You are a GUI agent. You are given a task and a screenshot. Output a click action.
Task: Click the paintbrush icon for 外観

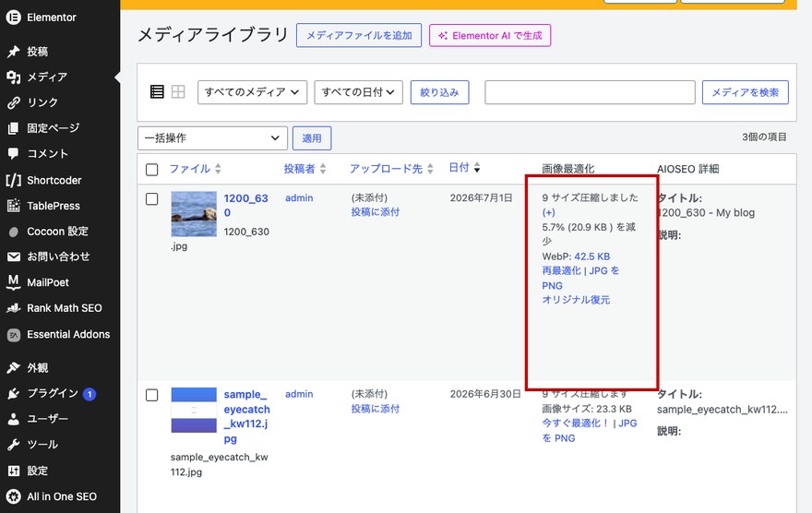14,367
